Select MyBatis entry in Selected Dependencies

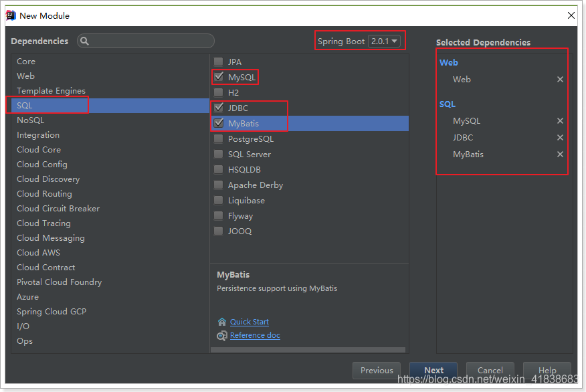tap(468, 155)
